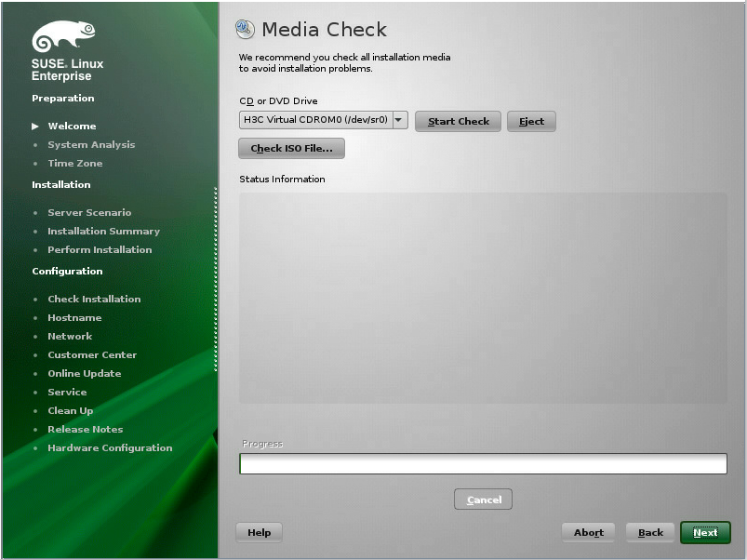Select Hostname step in sidebar
Viewport: 747px width, 560px height.
74,317
